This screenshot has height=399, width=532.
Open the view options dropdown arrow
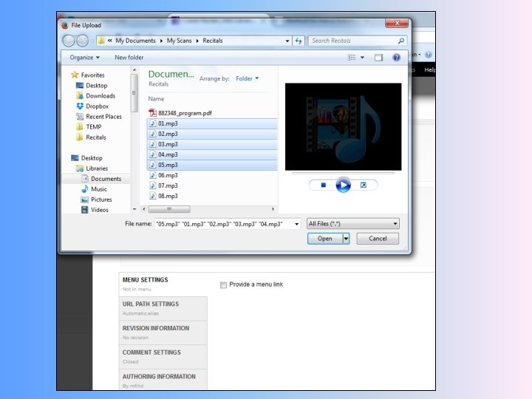pos(362,58)
